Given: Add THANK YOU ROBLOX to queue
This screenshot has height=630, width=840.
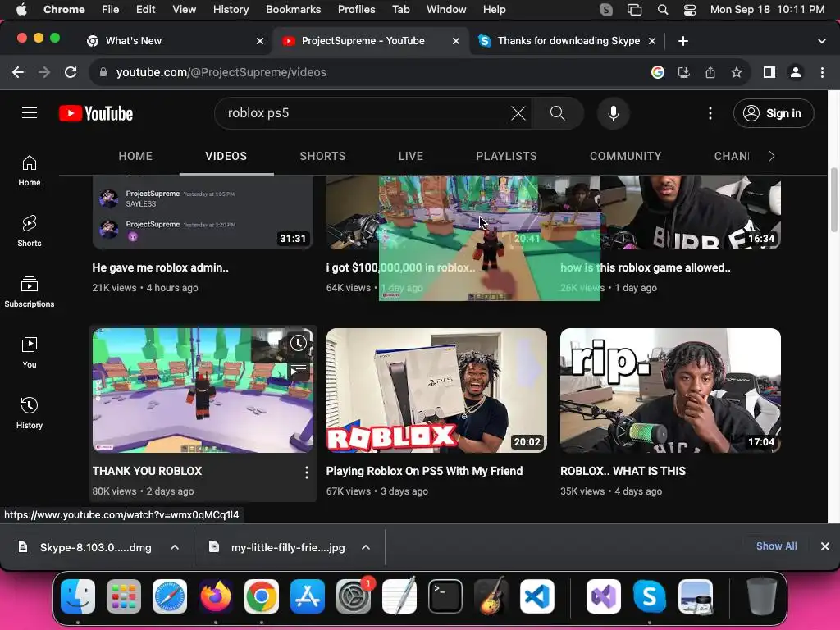Looking at the screenshot, I should point(299,370).
